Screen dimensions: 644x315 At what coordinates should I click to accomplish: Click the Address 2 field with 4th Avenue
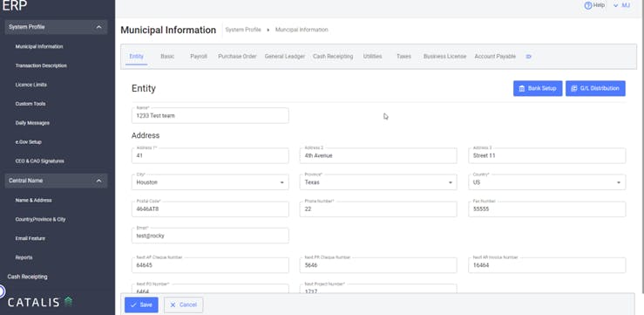378,156
